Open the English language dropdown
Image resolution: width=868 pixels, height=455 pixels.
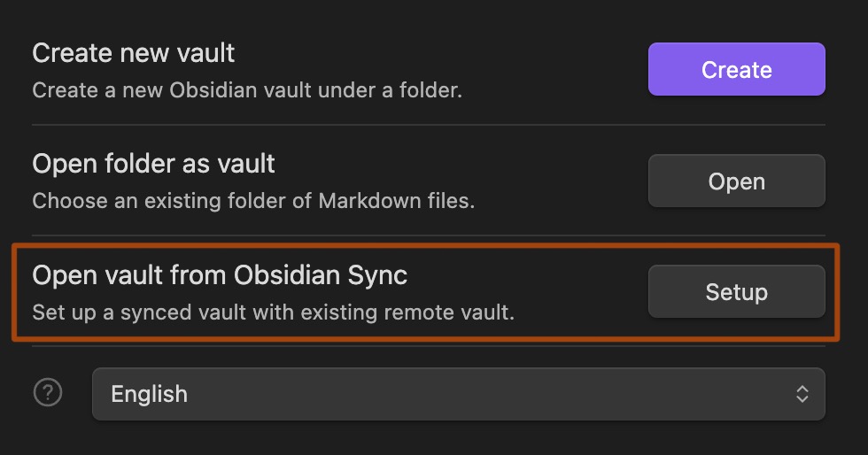[x=459, y=394]
